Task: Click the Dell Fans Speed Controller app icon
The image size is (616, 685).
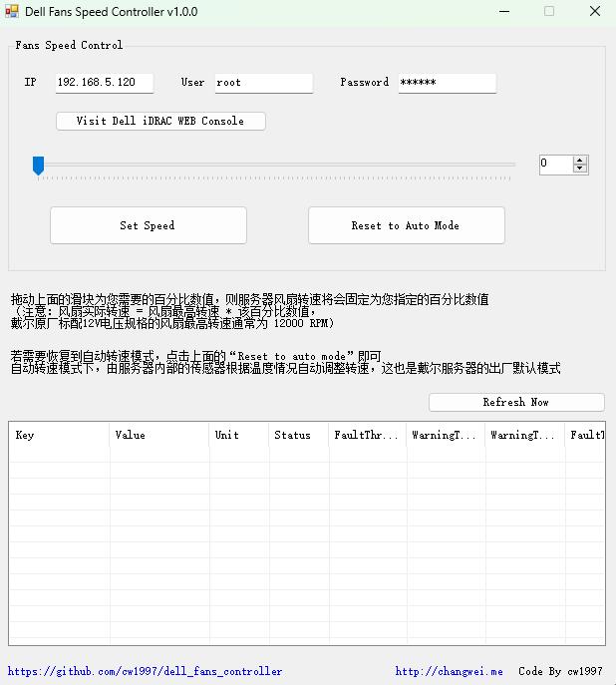Action: 12,11
